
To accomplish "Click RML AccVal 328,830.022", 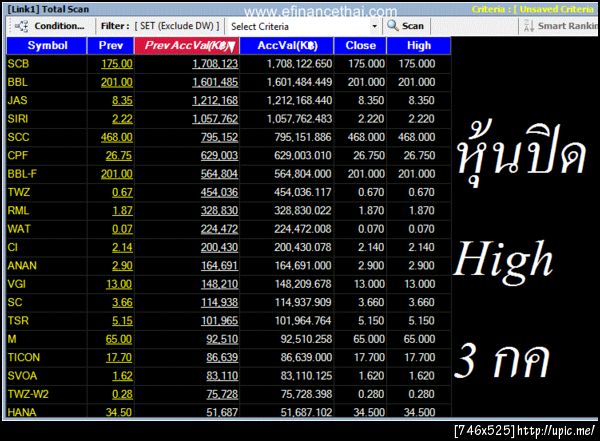I will tap(303, 211).
